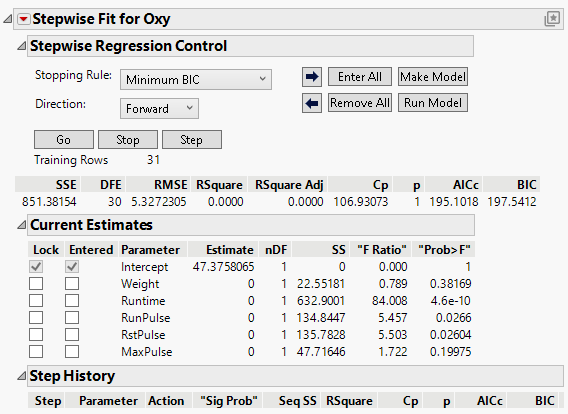Screen dimensions: 568x414
Task: Collapse the Stepwise Fit for Oxy outline
Action: tap(8, 19)
